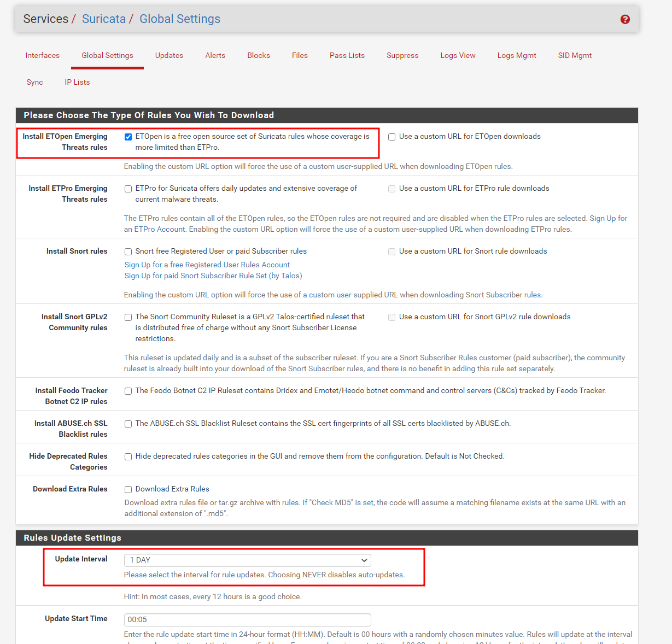Switch to the Logs Mgmt tab
The image size is (672, 644).
tap(517, 55)
